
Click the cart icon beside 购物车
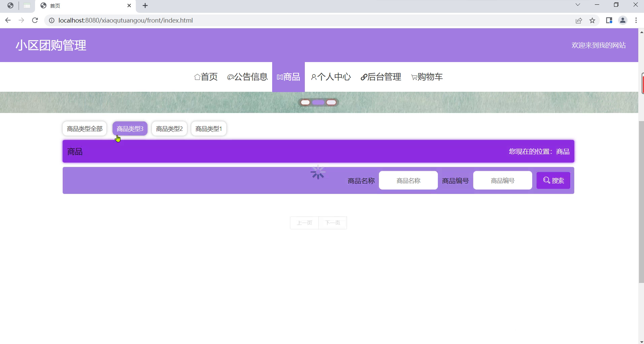coord(414,78)
